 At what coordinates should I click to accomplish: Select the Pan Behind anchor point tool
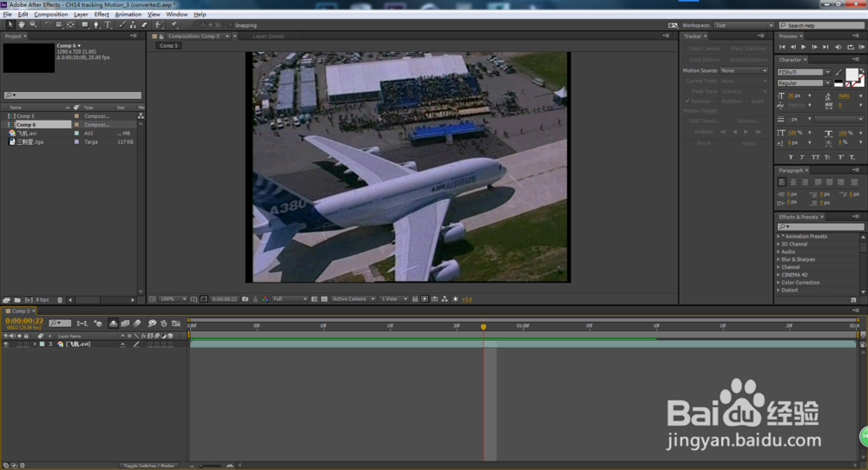[x=71, y=25]
